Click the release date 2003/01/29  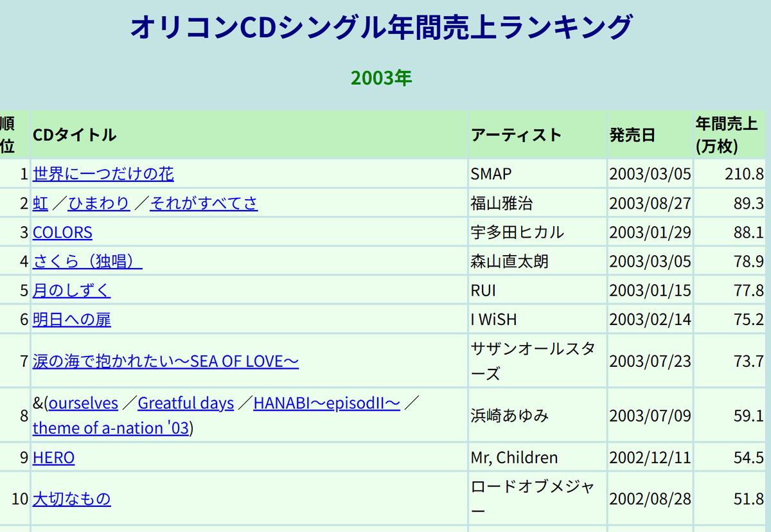click(x=650, y=232)
